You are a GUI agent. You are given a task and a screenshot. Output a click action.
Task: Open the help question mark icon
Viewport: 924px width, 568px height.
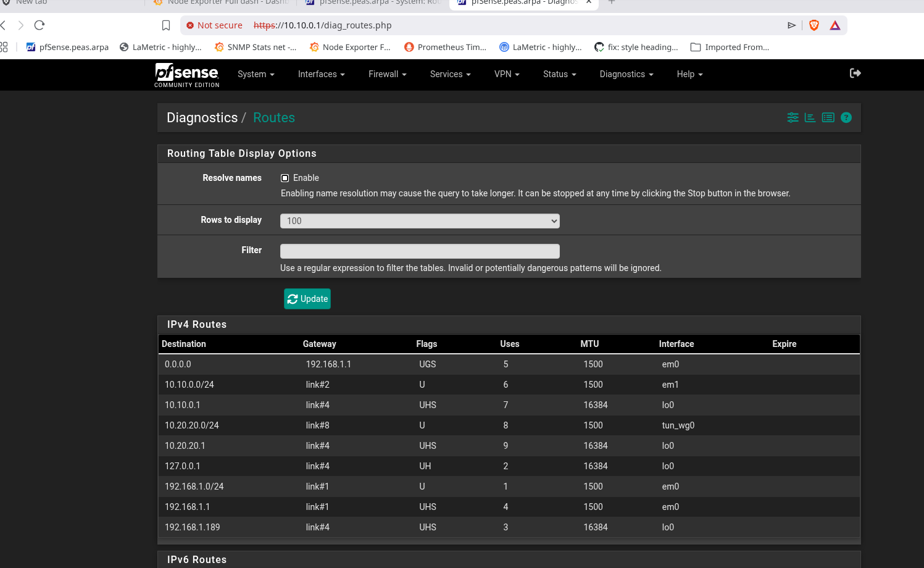[846, 117]
